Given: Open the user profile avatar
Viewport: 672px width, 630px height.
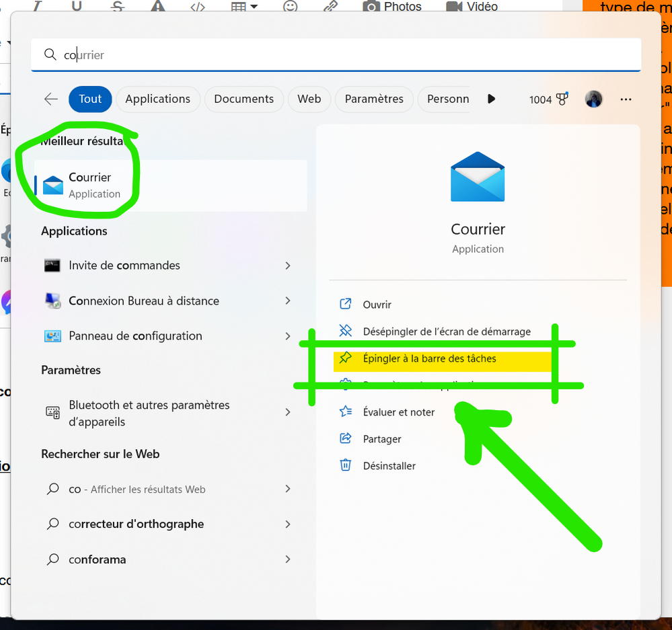Looking at the screenshot, I should (593, 100).
